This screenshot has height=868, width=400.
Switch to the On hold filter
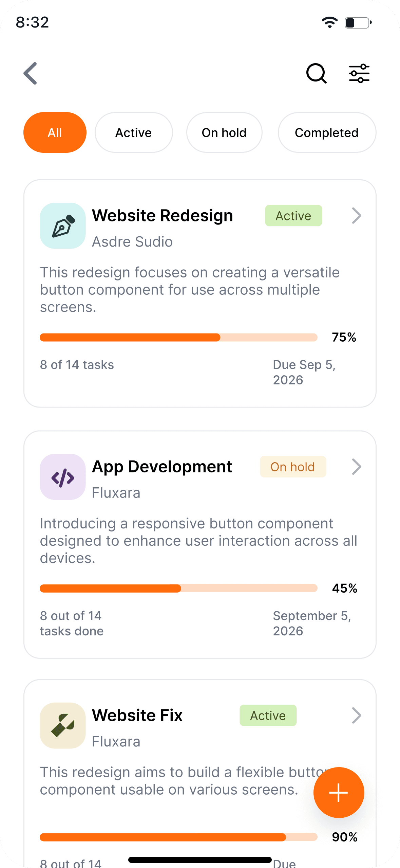pos(224,132)
